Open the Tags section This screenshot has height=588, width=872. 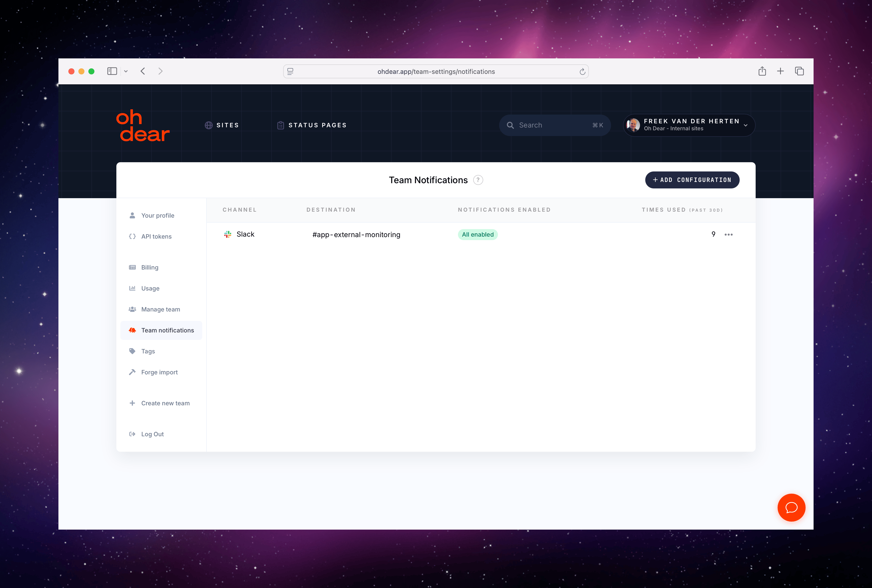(161, 351)
